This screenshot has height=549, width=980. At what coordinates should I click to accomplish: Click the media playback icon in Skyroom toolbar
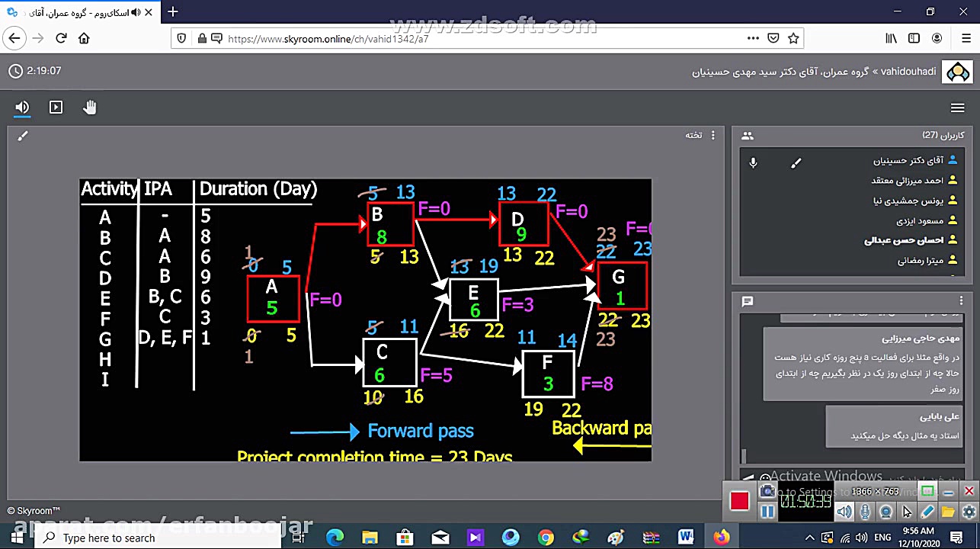tap(56, 108)
